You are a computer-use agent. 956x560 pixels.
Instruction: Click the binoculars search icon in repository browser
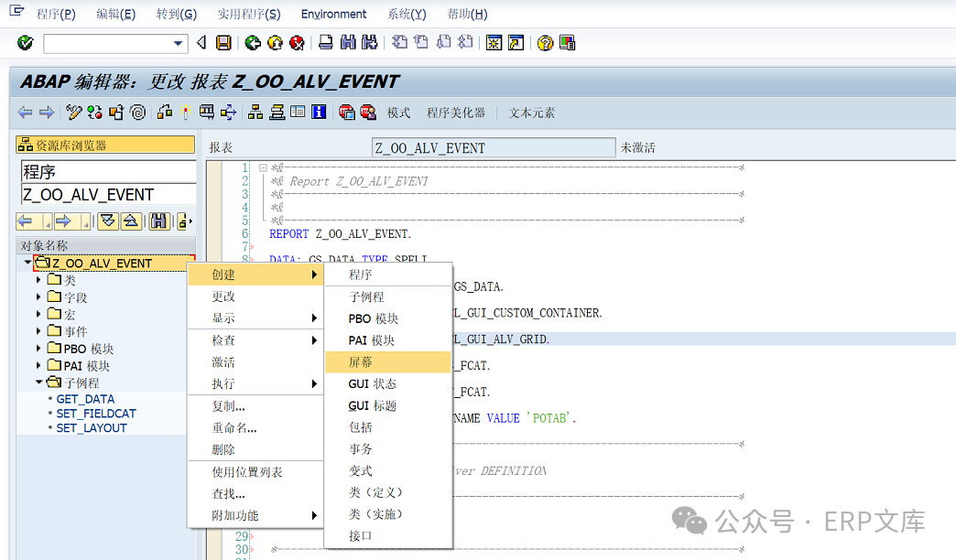click(158, 221)
